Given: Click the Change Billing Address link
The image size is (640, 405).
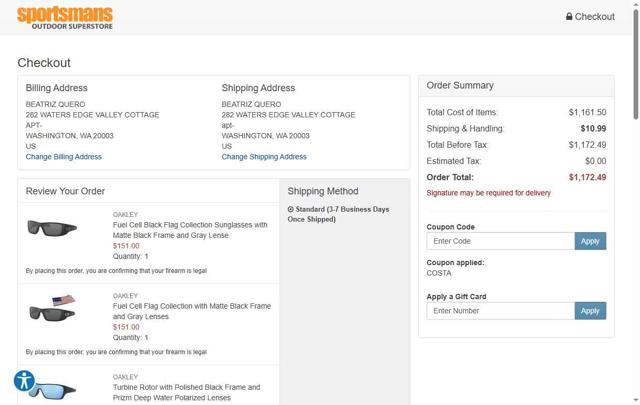Looking at the screenshot, I should pyautogui.click(x=64, y=157).
